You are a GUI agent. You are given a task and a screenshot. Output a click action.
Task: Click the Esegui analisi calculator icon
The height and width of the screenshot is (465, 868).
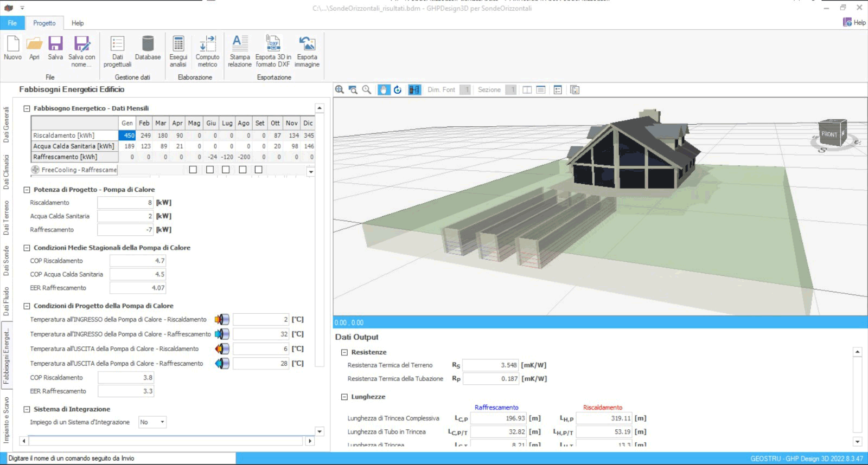[178, 44]
